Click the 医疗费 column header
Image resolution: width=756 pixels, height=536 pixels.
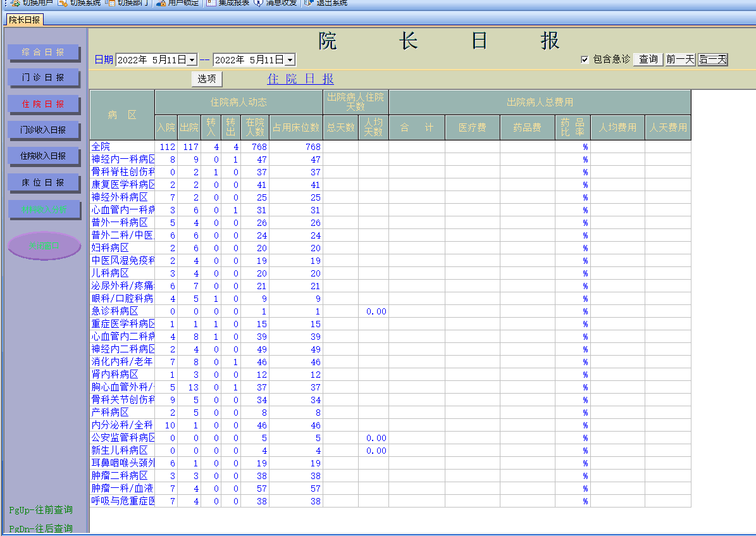(473, 127)
